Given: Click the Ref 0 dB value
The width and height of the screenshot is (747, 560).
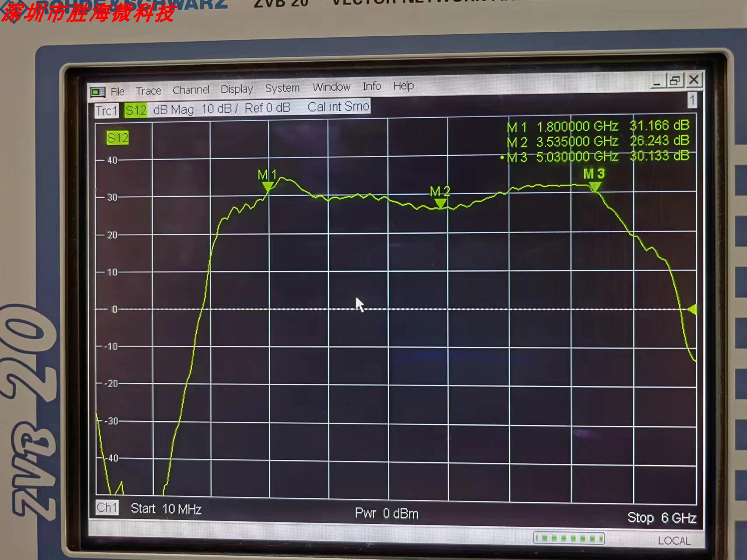Looking at the screenshot, I should 268,108.
